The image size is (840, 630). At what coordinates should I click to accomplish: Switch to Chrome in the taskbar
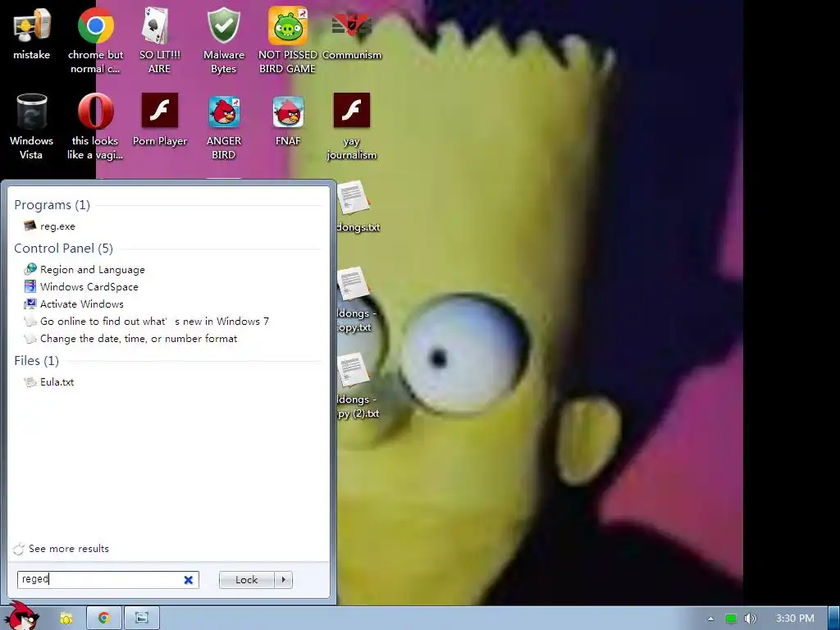click(104, 619)
